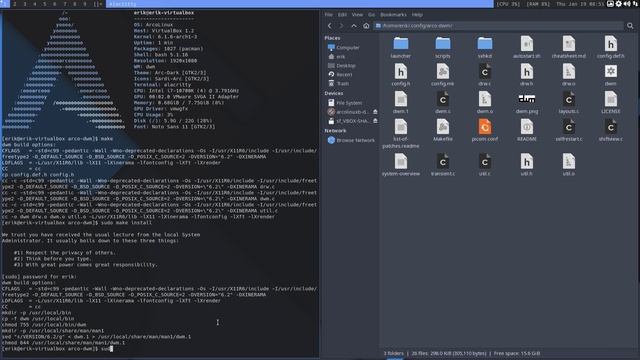640x360 pixels.
Task: Select the launcher folder
Action: 400,47
